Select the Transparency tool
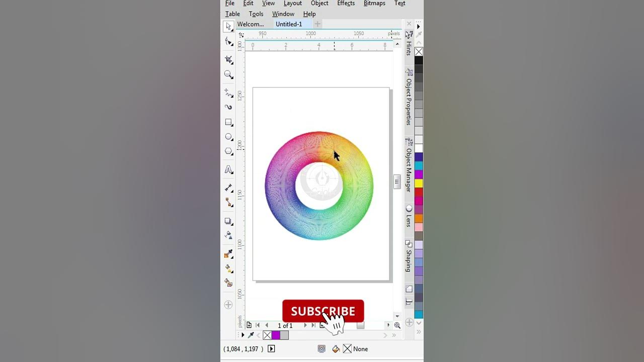This screenshot has height=362, width=644. click(x=228, y=235)
